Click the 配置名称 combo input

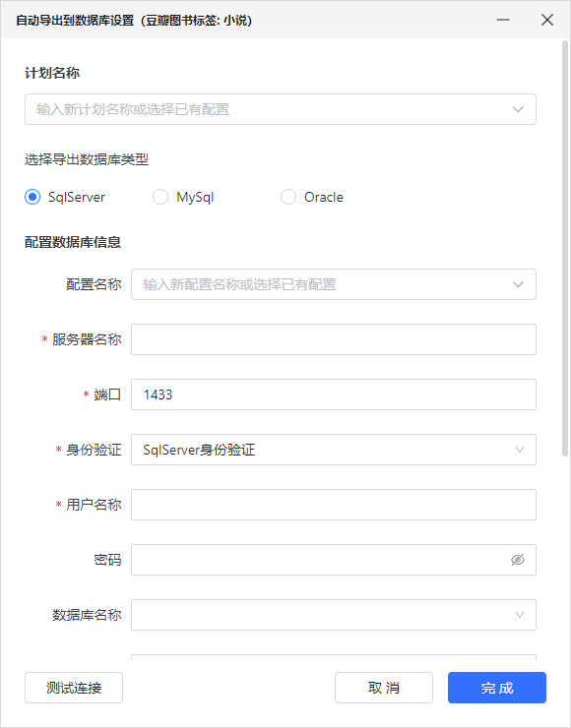coord(334,284)
